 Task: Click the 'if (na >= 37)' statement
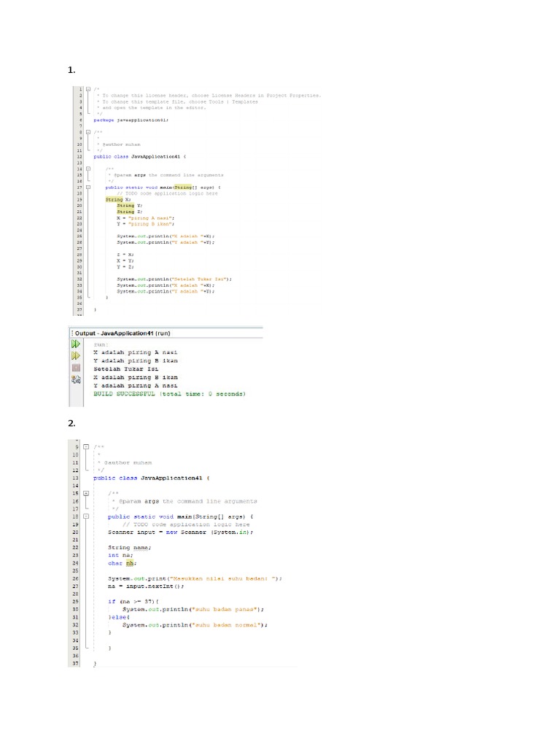[133, 601]
